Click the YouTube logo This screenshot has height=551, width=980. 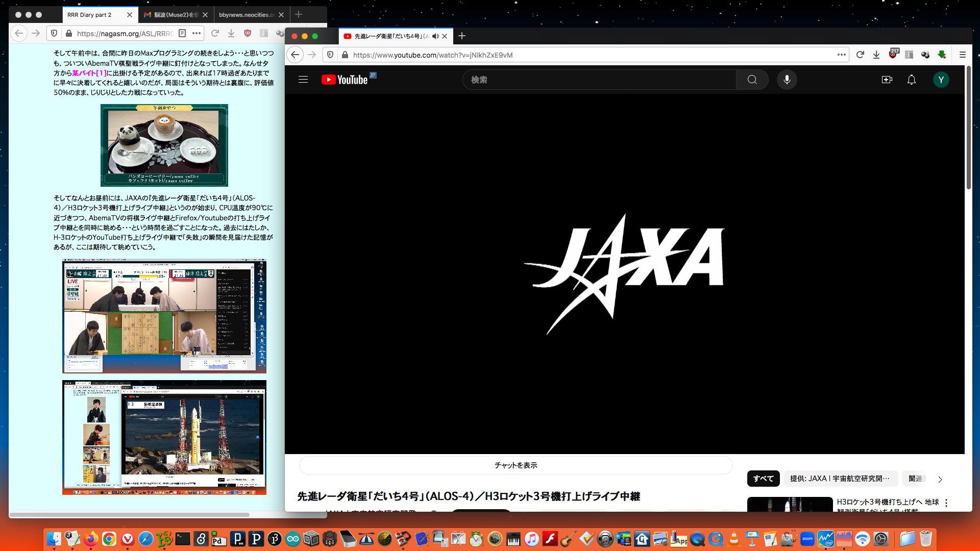pos(345,80)
